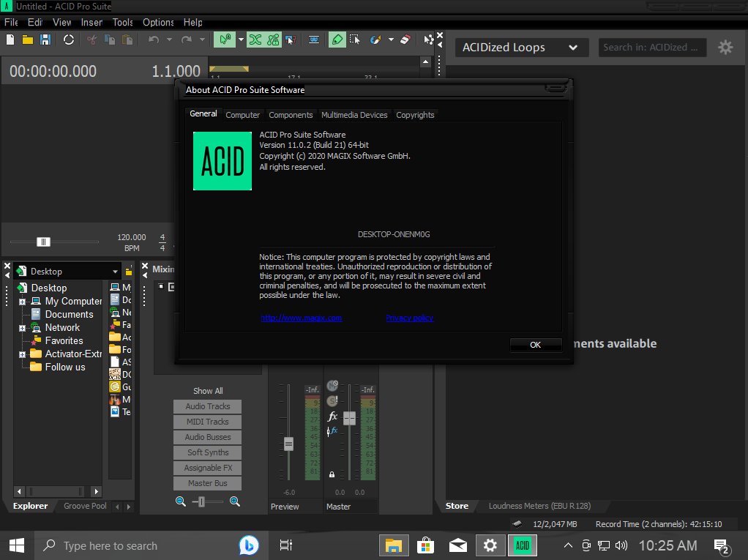Open the Options menu
Viewport: 748px width, 560px height.
click(x=158, y=23)
